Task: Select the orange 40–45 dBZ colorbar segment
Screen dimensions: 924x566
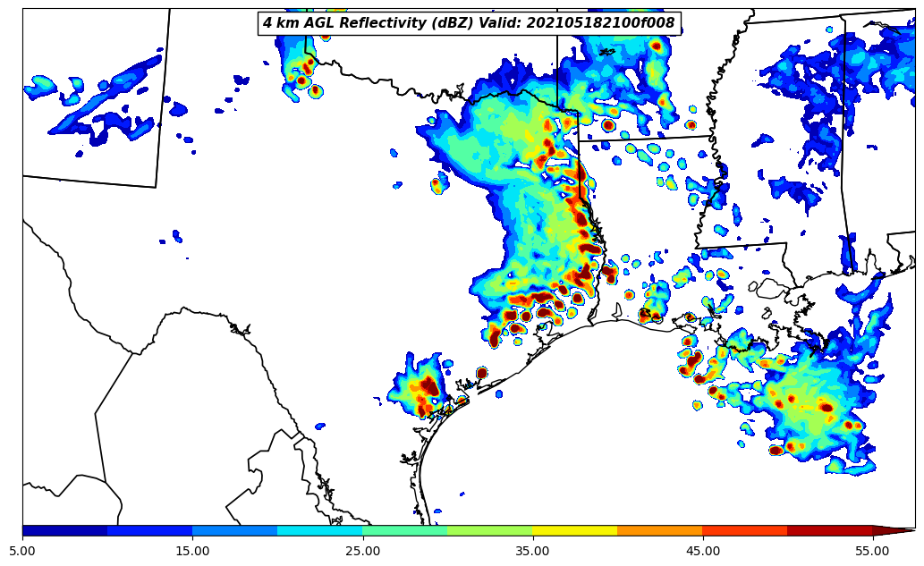Action: pos(659,530)
